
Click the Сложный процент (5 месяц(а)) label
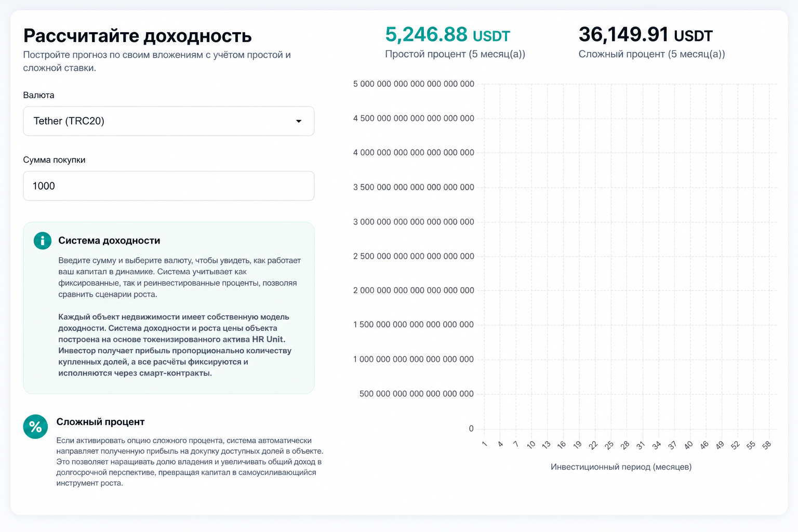(x=652, y=54)
